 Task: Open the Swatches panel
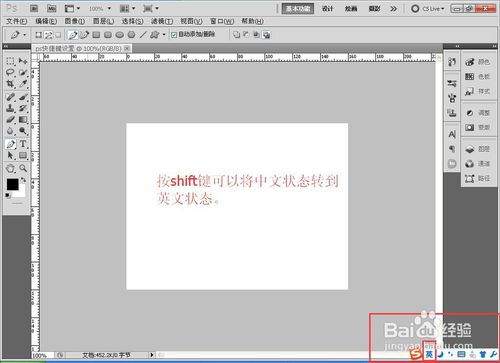pyautogui.click(x=478, y=76)
